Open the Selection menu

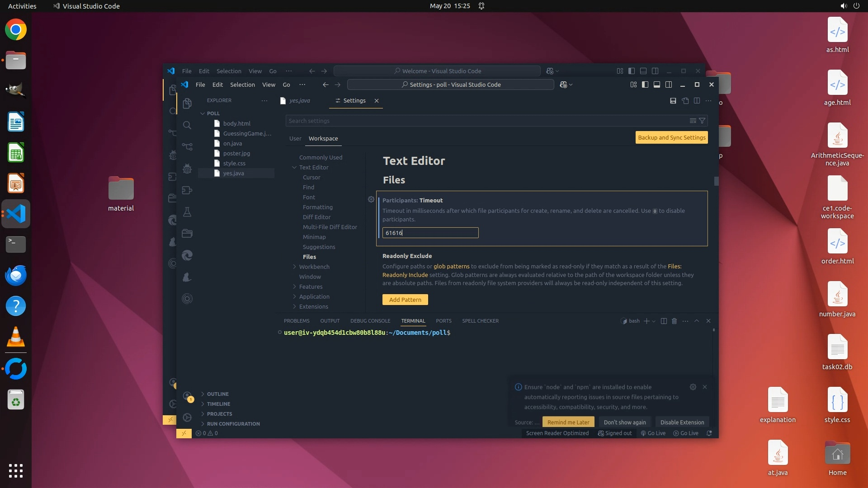242,84
